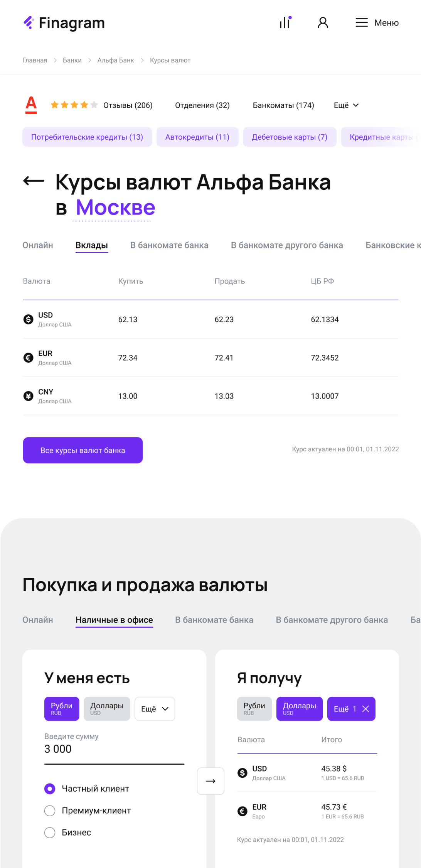Open the user profile icon

323,23
